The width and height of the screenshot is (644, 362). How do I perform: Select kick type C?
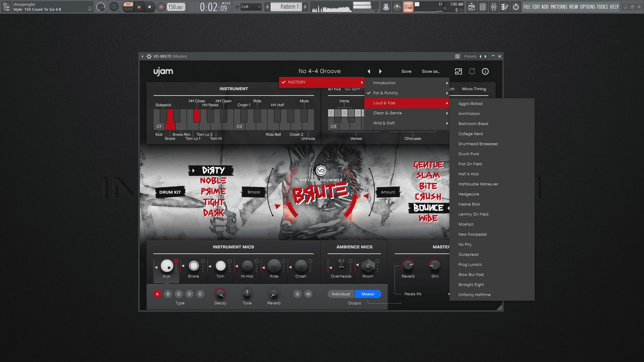(x=179, y=294)
